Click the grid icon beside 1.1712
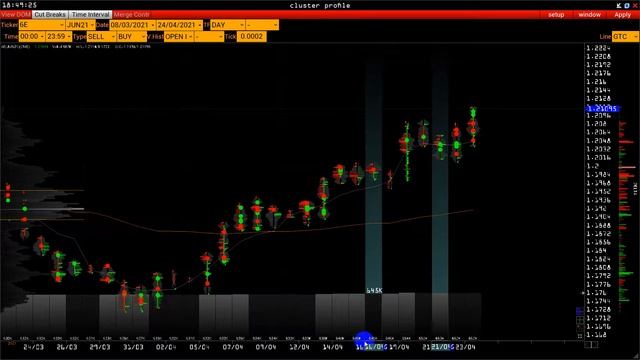The height and width of the screenshot is (360, 640). click(580, 320)
